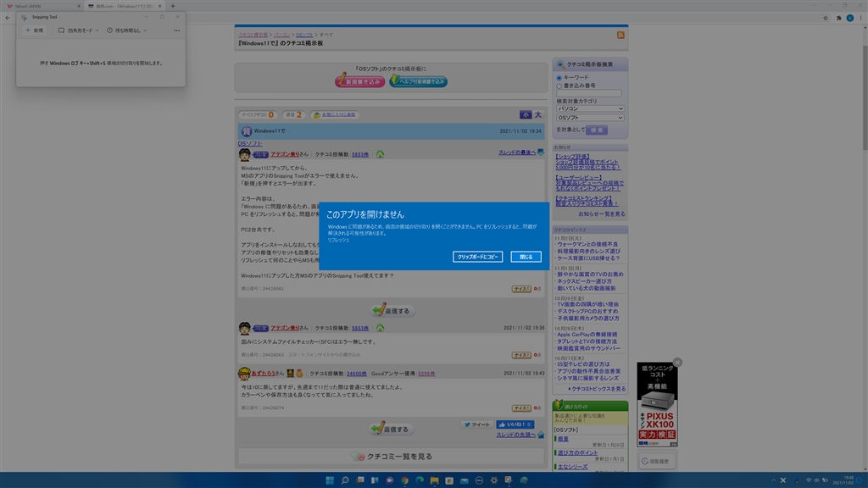Click the パソコン breadcrumb link
Viewport: 868px width, 488px height.
281,35
